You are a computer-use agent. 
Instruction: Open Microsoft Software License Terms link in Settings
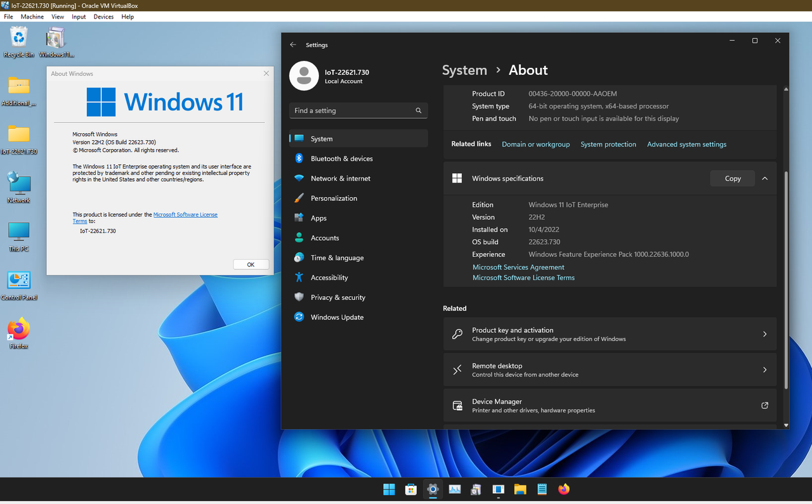[523, 278]
